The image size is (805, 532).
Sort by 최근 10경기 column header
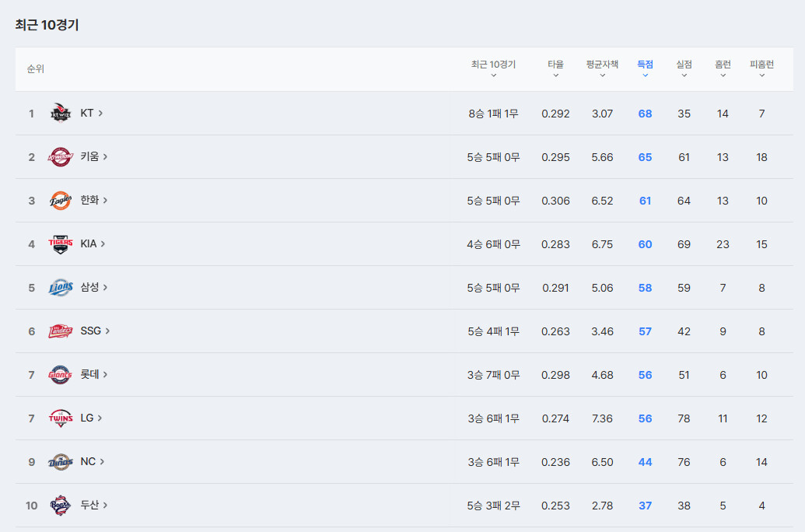tap(493, 68)
